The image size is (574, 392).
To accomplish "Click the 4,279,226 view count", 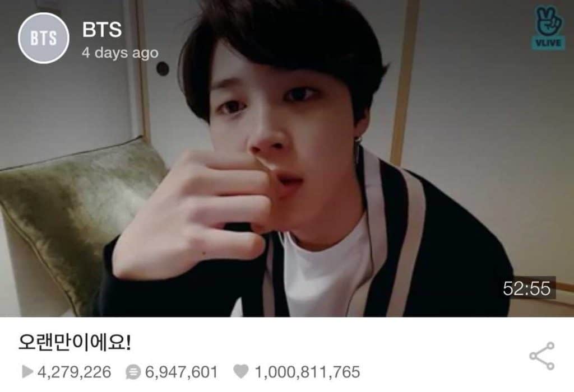I will point(75,372).
